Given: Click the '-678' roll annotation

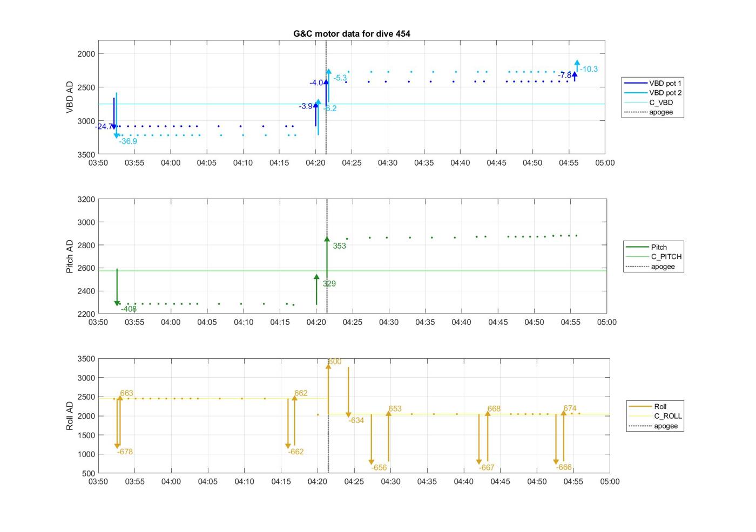Looking at the screenshot, I should pos(125,452).
